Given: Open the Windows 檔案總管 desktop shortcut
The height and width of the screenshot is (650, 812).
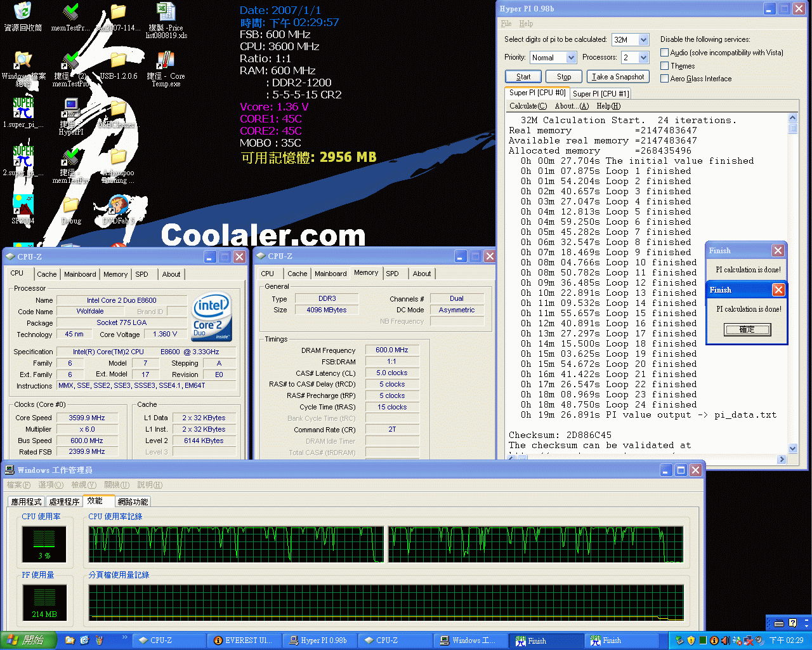Looking at the screenshot, I should pos(23,69).
